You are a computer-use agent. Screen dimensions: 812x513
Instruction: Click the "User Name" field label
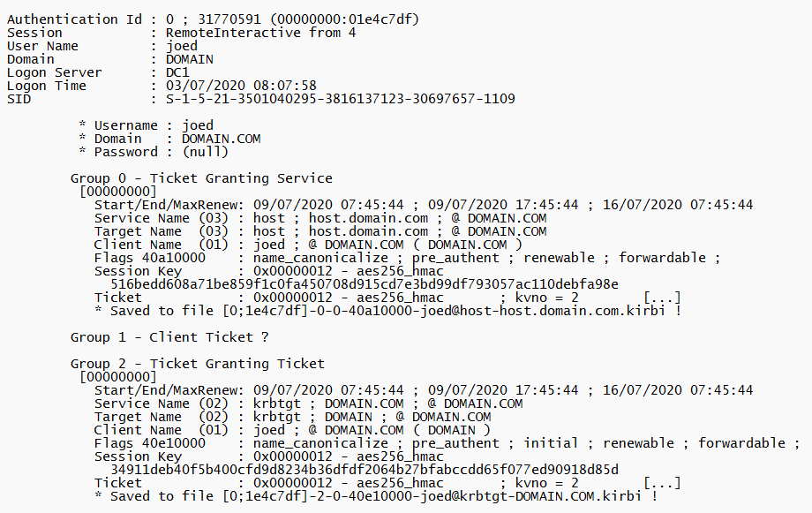coord(42,46)
